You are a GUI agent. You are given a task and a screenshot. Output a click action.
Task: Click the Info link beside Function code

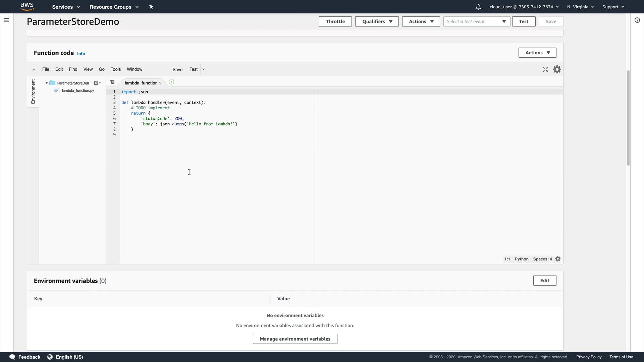[81, 54]
